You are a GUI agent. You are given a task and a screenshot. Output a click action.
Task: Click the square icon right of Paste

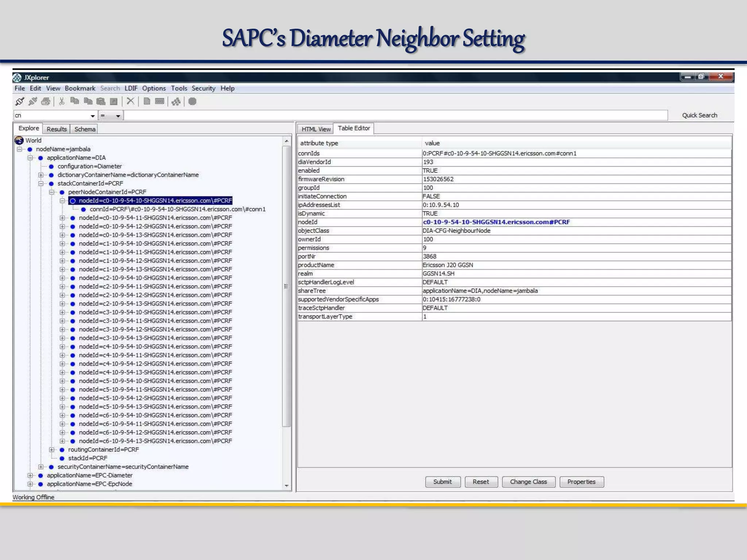[114, 101]
